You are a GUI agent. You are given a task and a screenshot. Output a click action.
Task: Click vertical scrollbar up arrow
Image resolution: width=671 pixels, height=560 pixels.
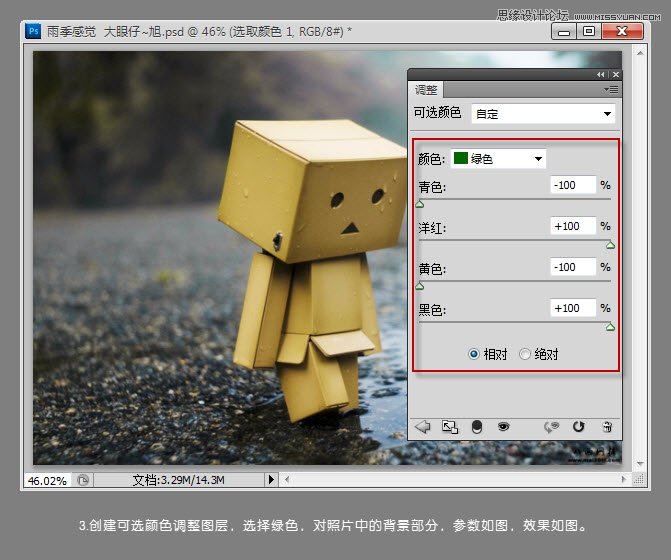(x=640, y=53)
